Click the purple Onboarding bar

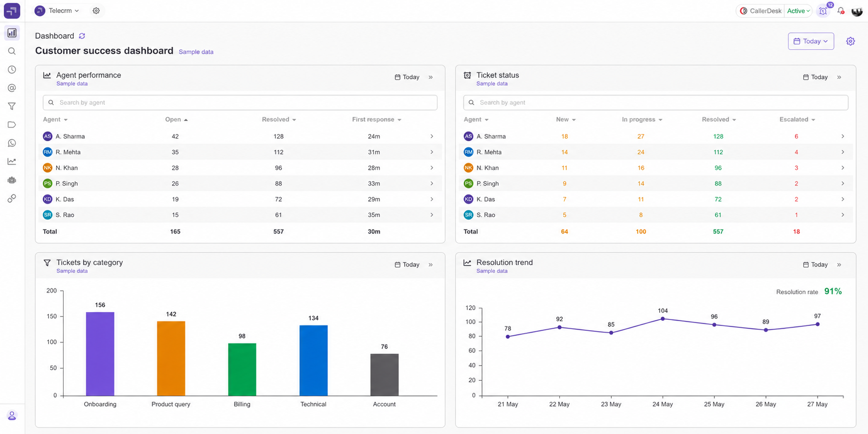coord(100,354)
